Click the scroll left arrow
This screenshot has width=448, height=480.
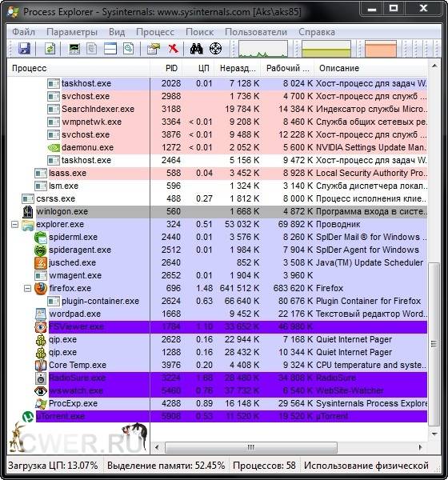(157, 447)
